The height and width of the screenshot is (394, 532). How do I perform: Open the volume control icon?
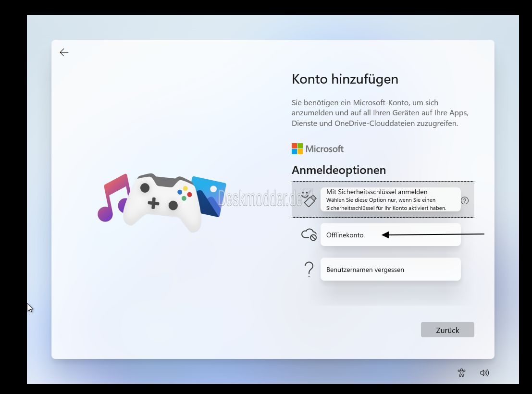click(x=484, y=373)
